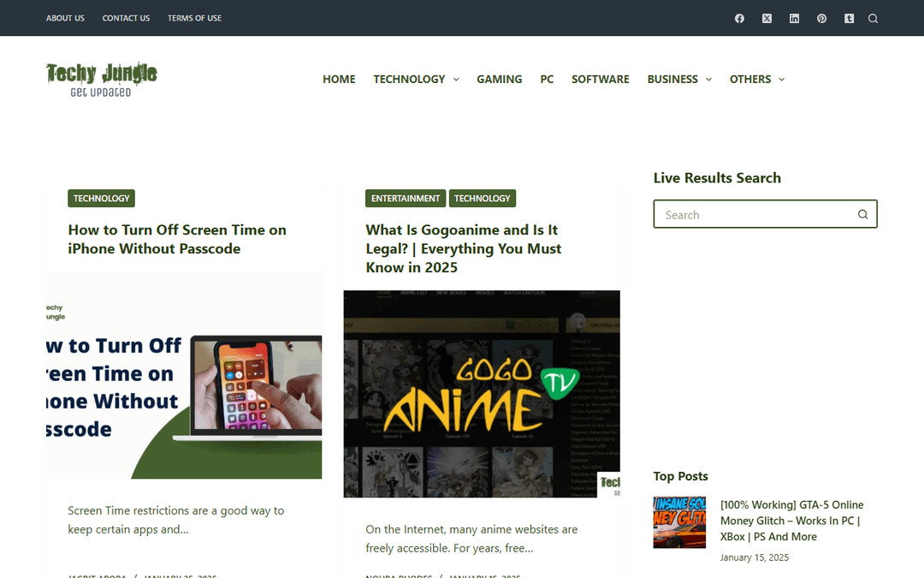924x578 pixels.
Task: Expand the Technology menu chevron
Action: click(x=456, y=80)
